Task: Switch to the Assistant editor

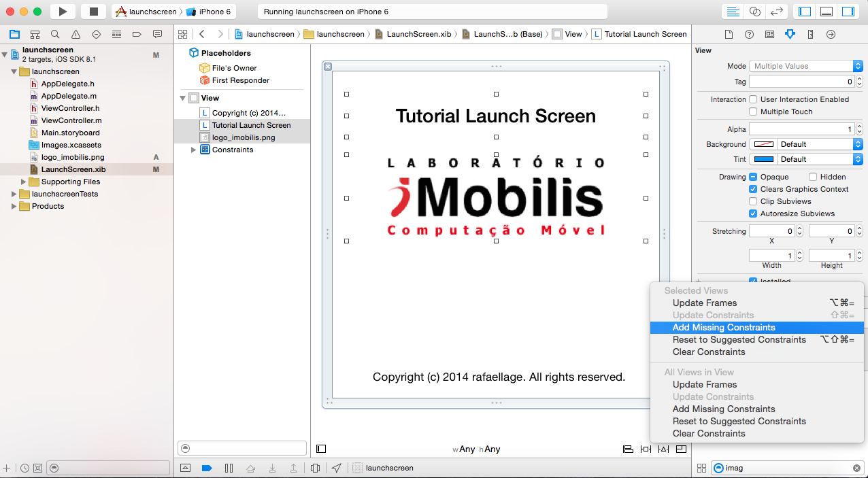Action: [755, 12]
